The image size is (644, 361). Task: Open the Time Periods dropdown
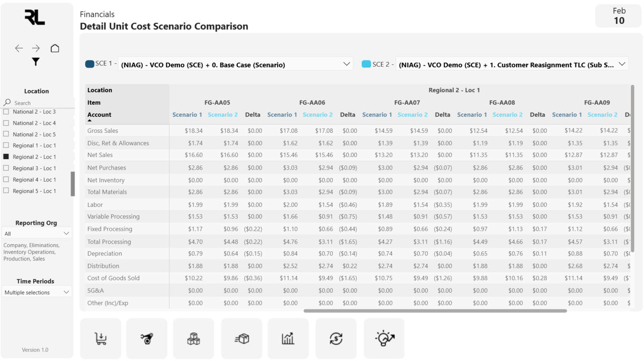point(36,292)
